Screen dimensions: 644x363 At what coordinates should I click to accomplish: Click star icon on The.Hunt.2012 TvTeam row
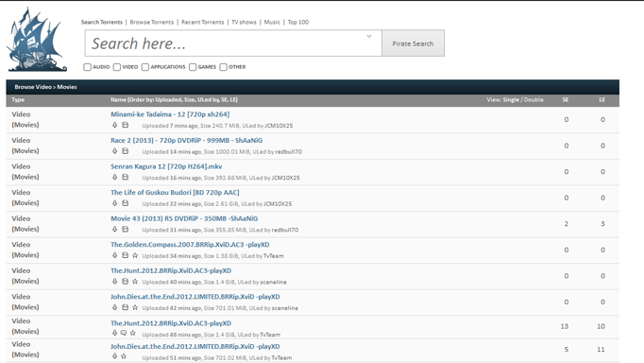pos(132,333)
